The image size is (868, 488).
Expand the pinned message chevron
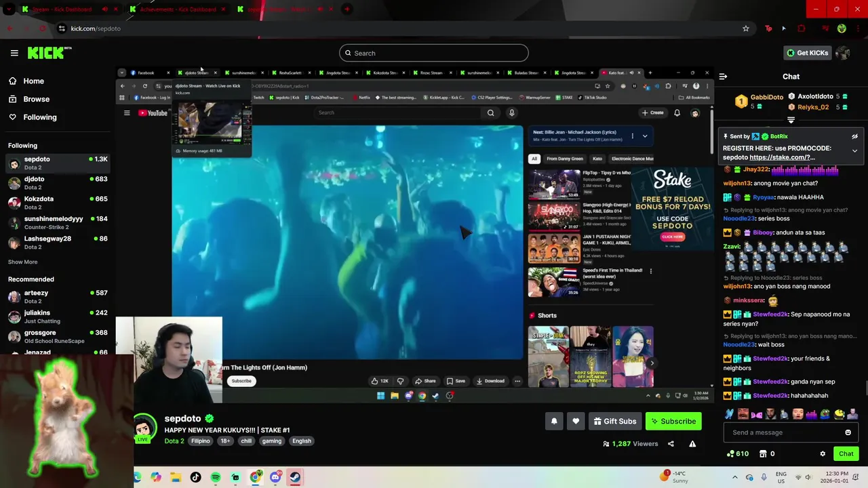[854, 150]
